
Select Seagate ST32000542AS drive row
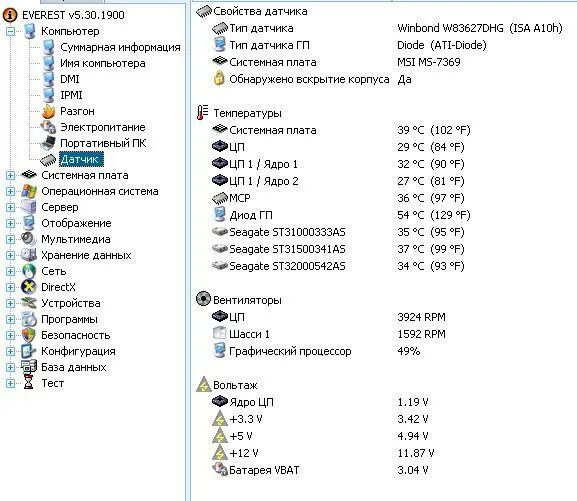287,266
